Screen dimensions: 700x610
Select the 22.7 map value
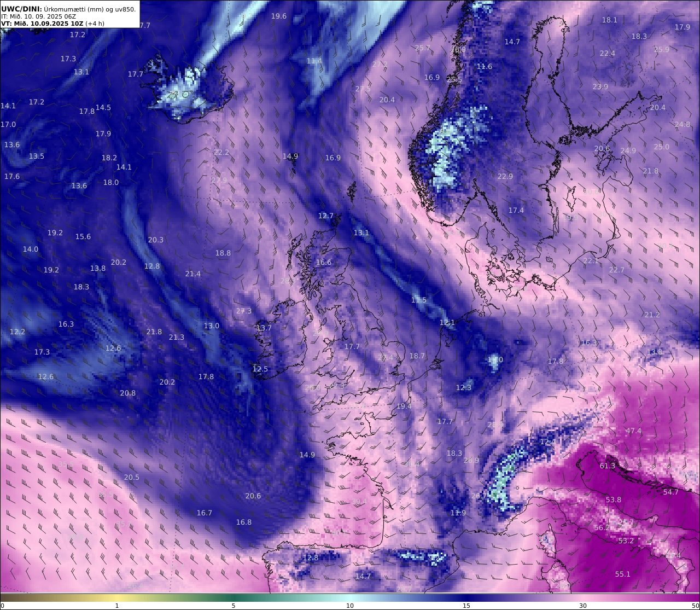(617, 270)
